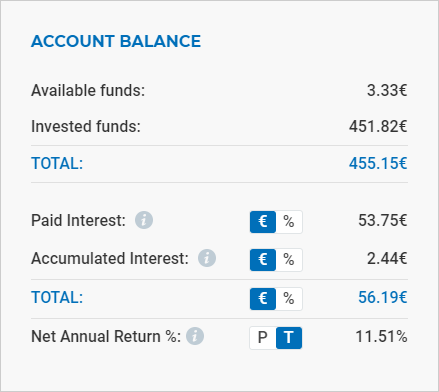Select the Available funds amount 3.33€
439x392 pixels.
[387, 90]
